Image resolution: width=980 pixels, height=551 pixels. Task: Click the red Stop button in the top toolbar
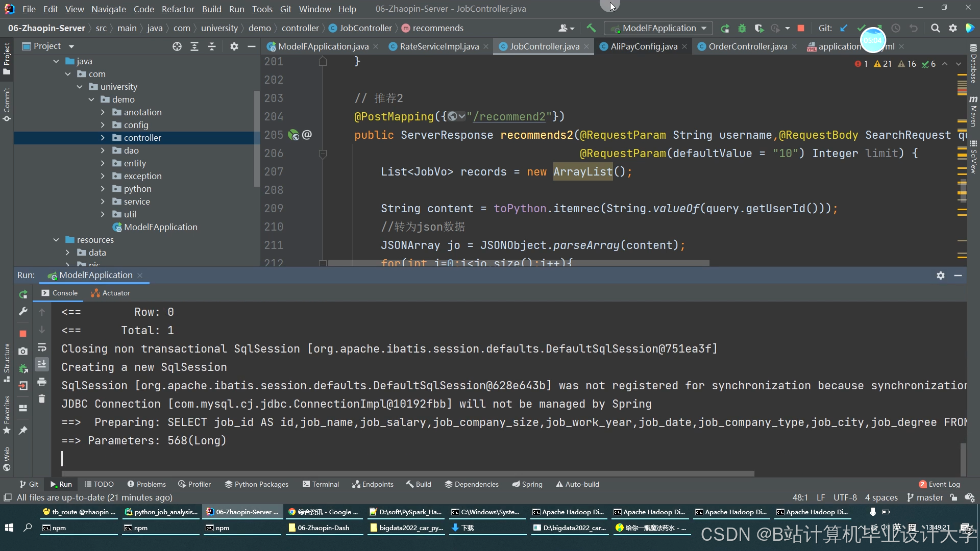[801, 28]
